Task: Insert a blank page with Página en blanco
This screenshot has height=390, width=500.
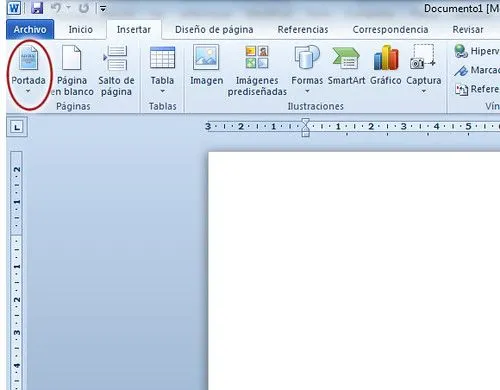Action: tap(72, 71)
